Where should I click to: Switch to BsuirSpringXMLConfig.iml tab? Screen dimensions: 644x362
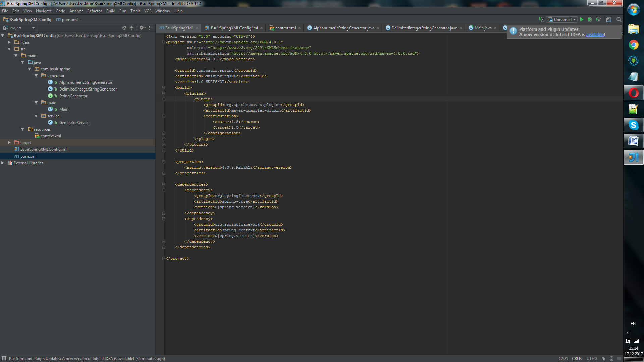[x=234, y=28]
